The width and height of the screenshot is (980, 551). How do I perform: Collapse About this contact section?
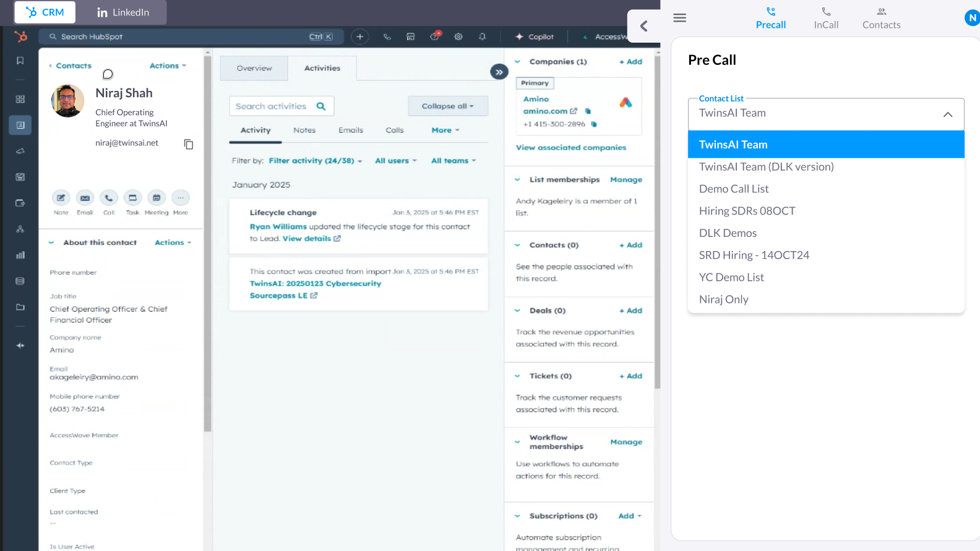51,242
